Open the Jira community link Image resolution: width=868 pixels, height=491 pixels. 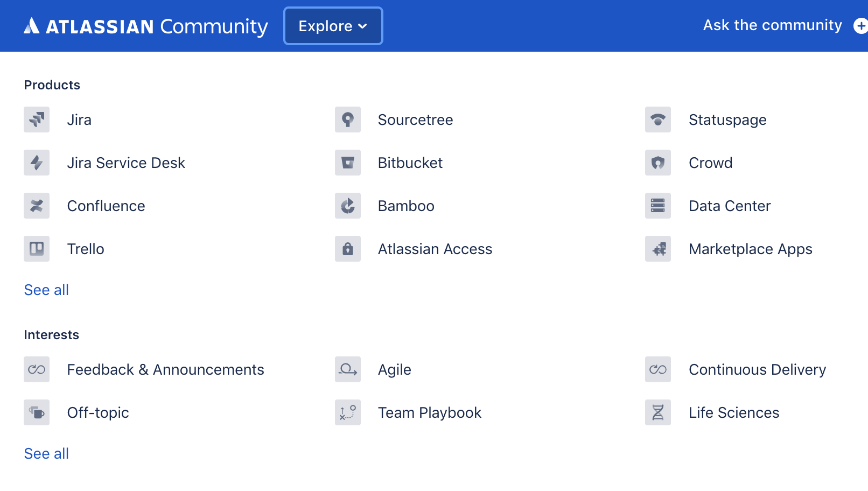pos(79,120)
